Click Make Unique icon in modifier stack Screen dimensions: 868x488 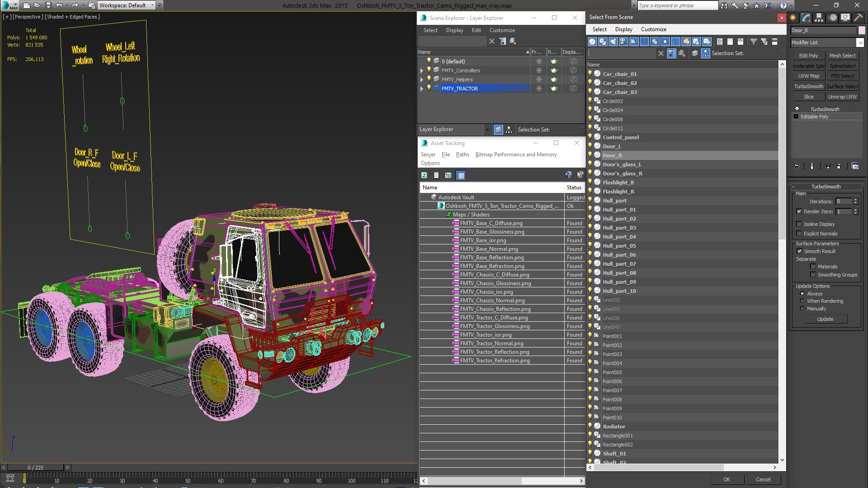click(828, 166)
